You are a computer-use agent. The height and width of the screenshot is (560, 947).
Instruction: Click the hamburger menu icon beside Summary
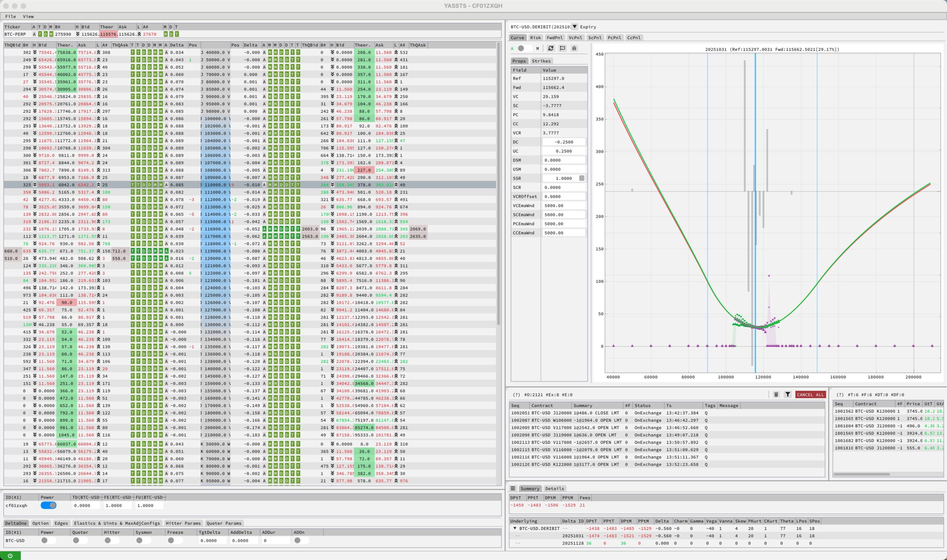tap(513, 488)
